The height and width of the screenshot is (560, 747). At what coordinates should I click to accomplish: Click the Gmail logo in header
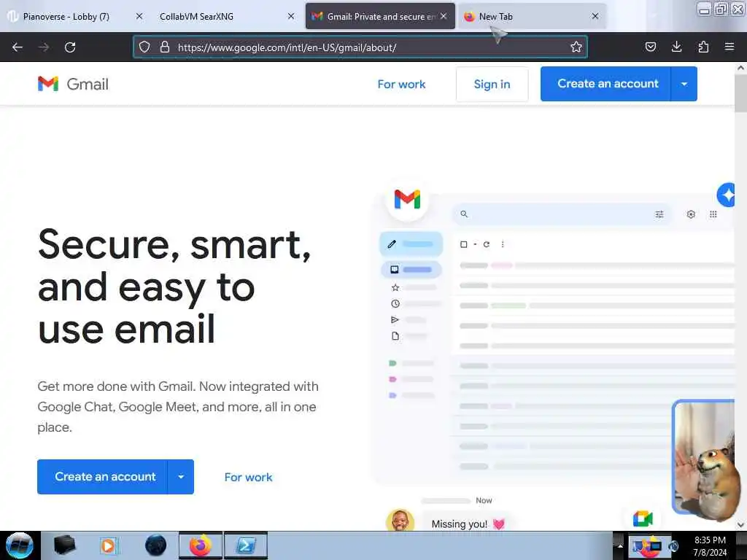pyautogui.click(x=73, y=84)
